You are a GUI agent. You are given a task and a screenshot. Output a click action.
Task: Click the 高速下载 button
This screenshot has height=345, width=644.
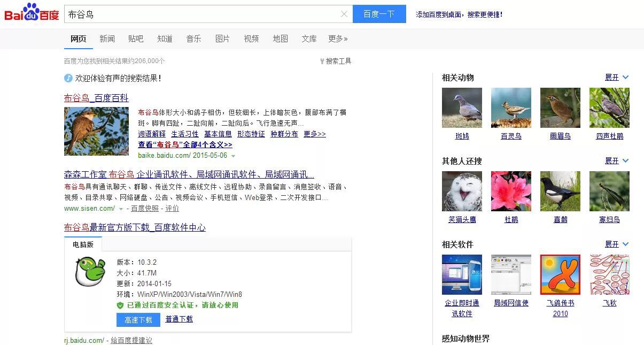coord(138,320)
